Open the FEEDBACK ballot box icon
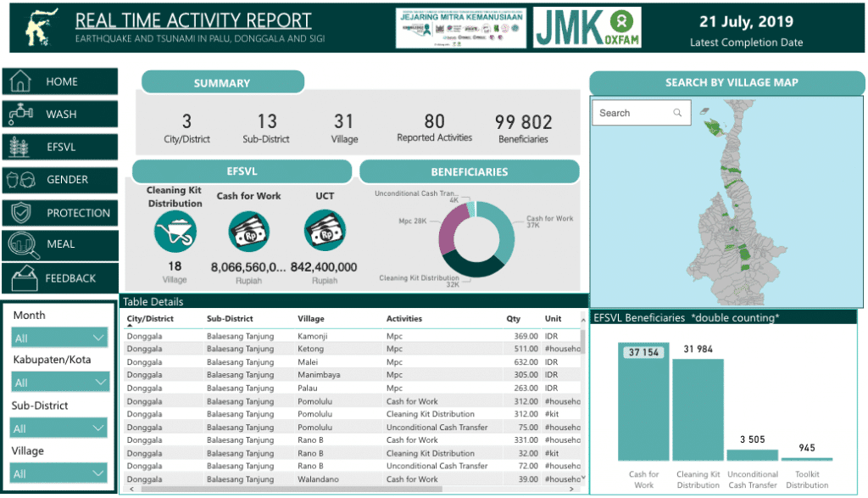Image resolution: width=868 pixels, height=498 pixels. point(25,278)
